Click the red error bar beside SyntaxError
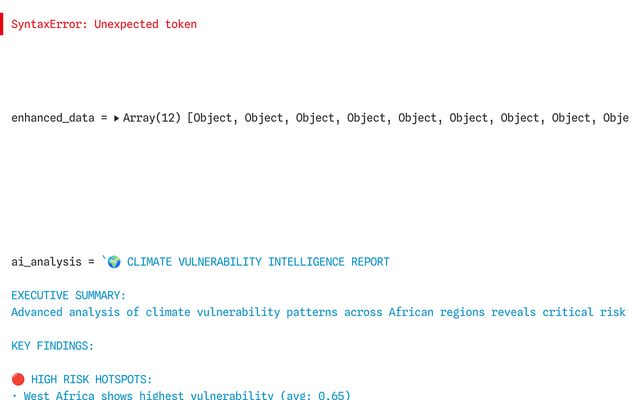This screenshot has height=400, width=640. click(x=2, y=24)
